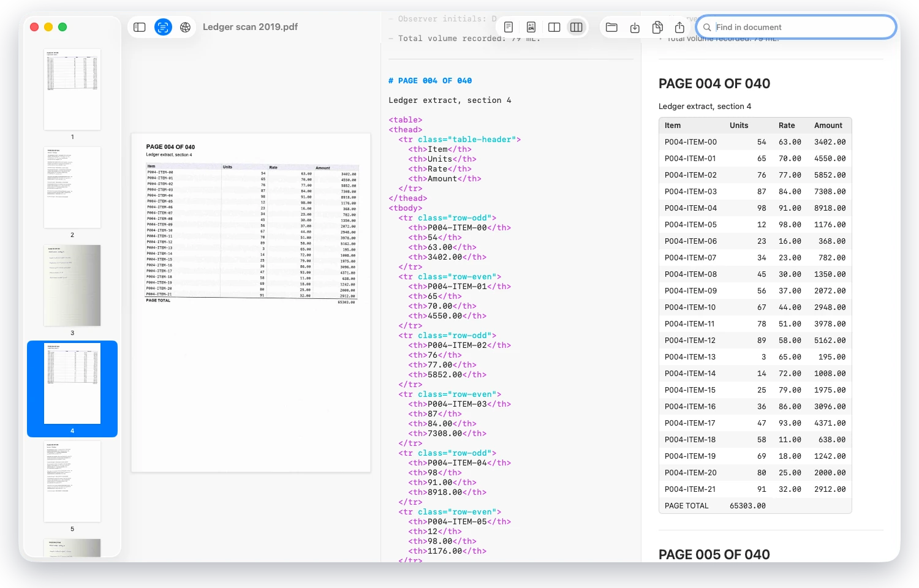The height and width of the screenshot is (588, 919).
Task: Select the image-with-text page view icon
Action: (x=531, y=27)
